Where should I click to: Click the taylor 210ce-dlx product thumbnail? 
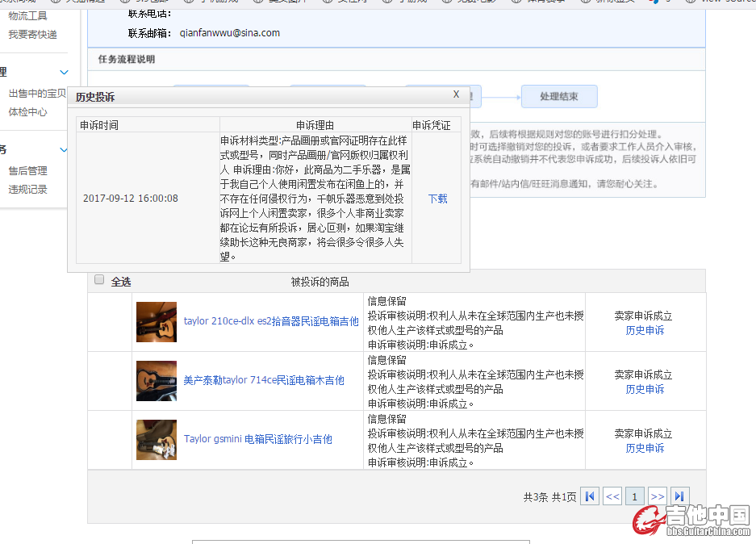point(157,322)
